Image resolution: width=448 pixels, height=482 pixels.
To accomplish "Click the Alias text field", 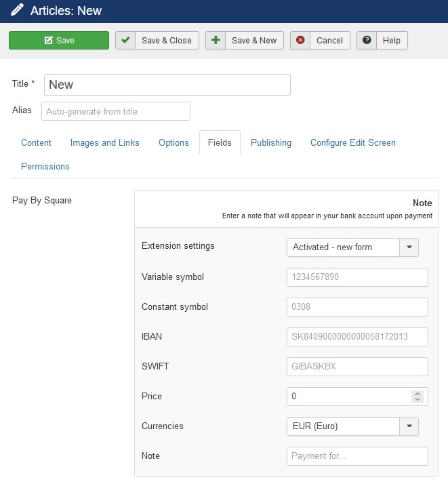I will tap(116, 111).
